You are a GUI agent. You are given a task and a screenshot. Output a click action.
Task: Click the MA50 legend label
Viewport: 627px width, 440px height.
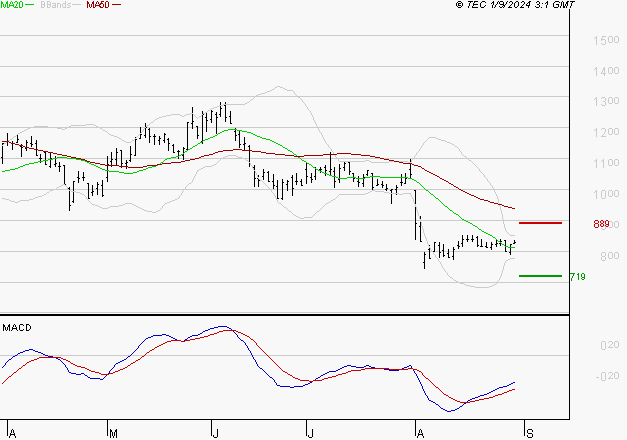(x=98, y=5)
